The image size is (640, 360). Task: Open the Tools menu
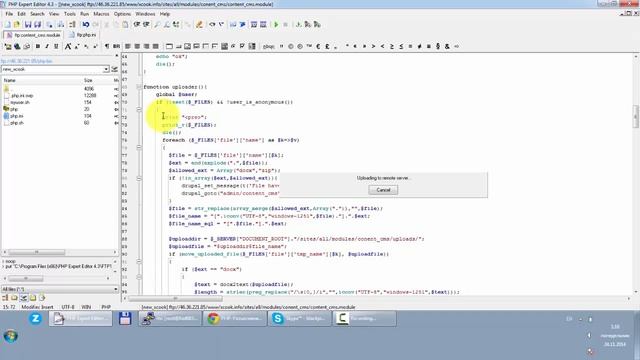(70, 14)
